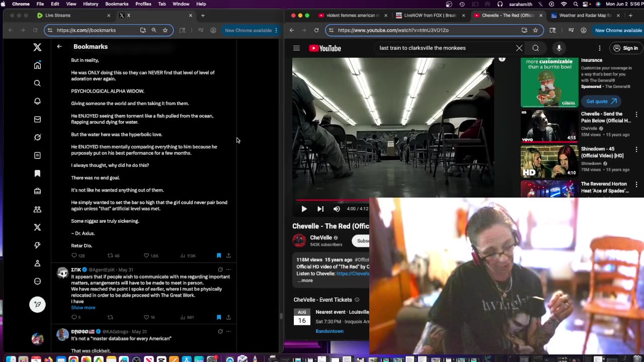Image resolution: width=644 pixels, height=362 pixels.
Task: Open Profile icon in X sidebar
Action: pyautogui.click(x=37, y=263)
